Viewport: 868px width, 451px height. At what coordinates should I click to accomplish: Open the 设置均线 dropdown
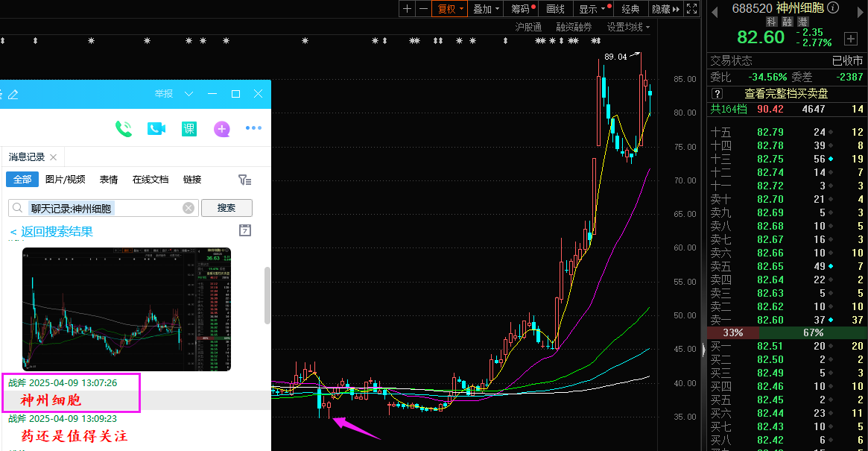tap(628, 27)
